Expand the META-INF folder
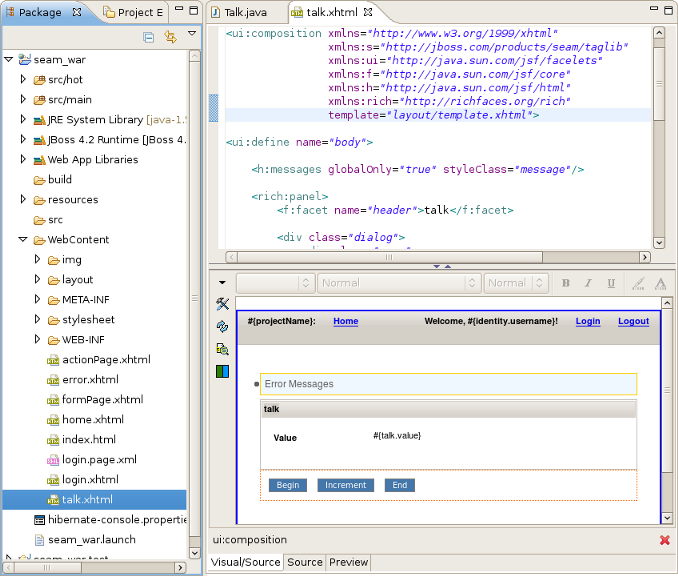The height and width of the screenshot is (576, 678). 37,299
